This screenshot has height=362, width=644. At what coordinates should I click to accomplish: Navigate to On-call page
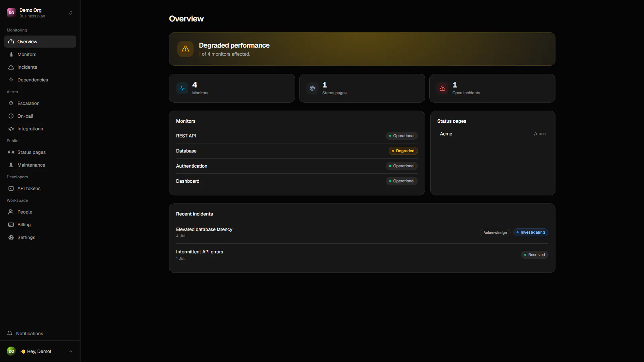[40, 116]
